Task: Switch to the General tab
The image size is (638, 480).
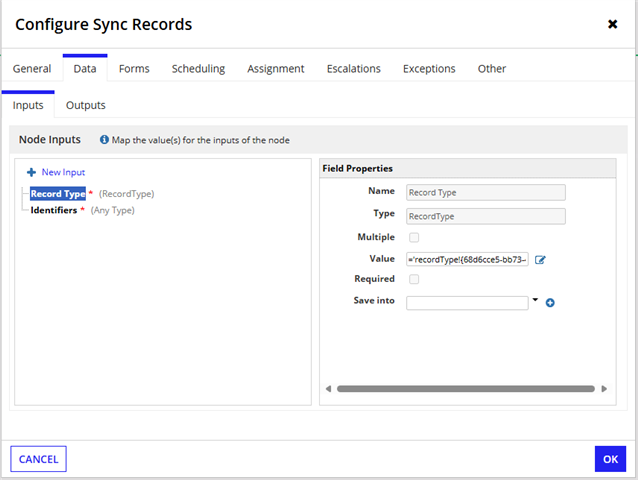Action: tap(32, 69)
